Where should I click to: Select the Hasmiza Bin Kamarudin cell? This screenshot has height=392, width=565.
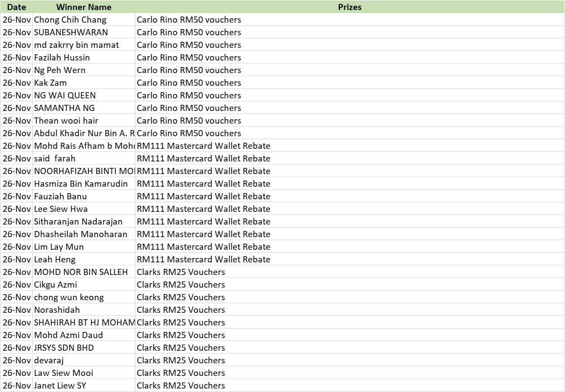[x=81, y=184]
